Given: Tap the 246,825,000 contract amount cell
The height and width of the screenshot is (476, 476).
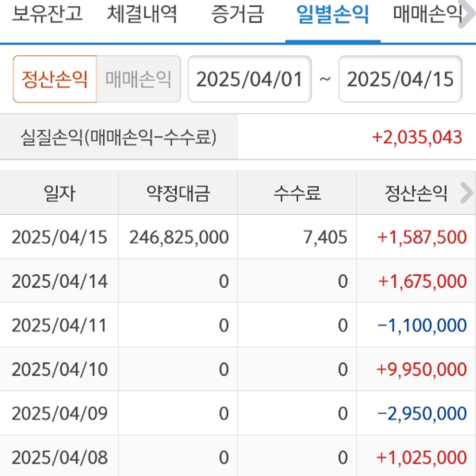Looking at the screenshot, I should [179, 237].
